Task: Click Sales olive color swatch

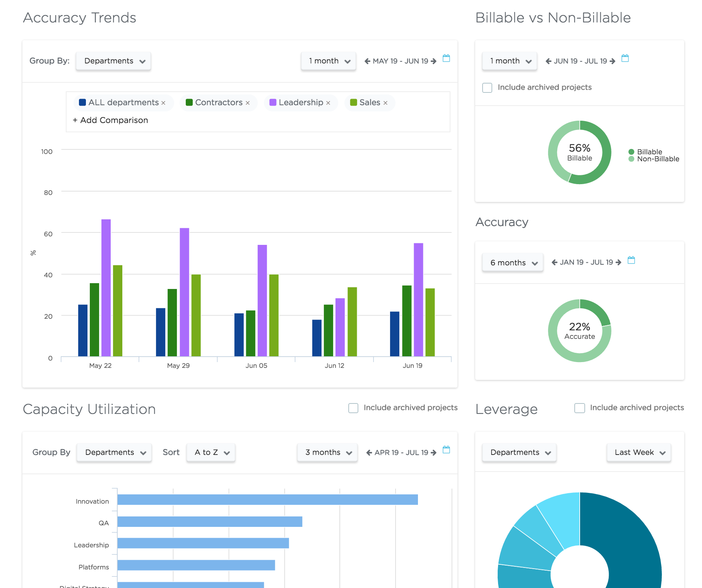Action: [353, 103]
